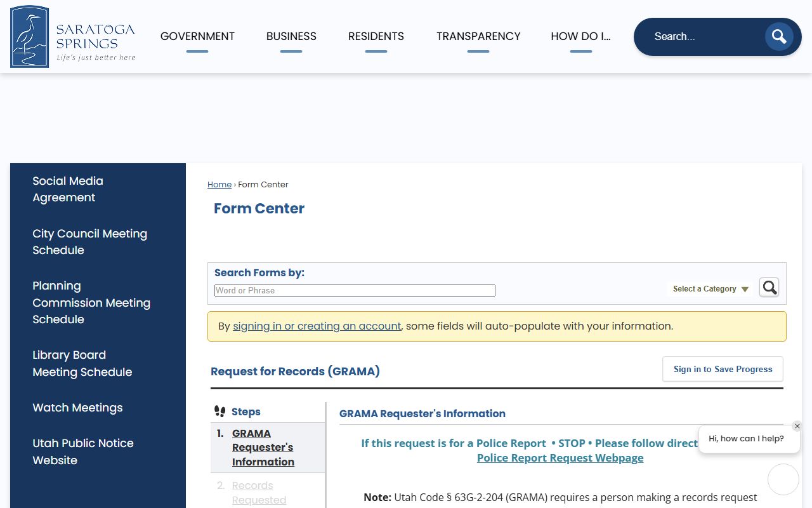Open the Transparency menu
Image resolution: width=812 pixels, height=508 pixels.
478,37
